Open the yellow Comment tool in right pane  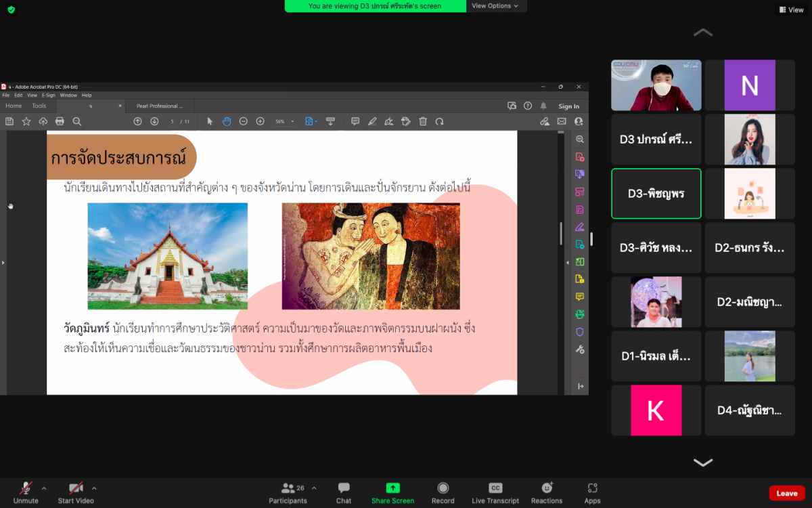pyautogui.click(x=580, y=297)
